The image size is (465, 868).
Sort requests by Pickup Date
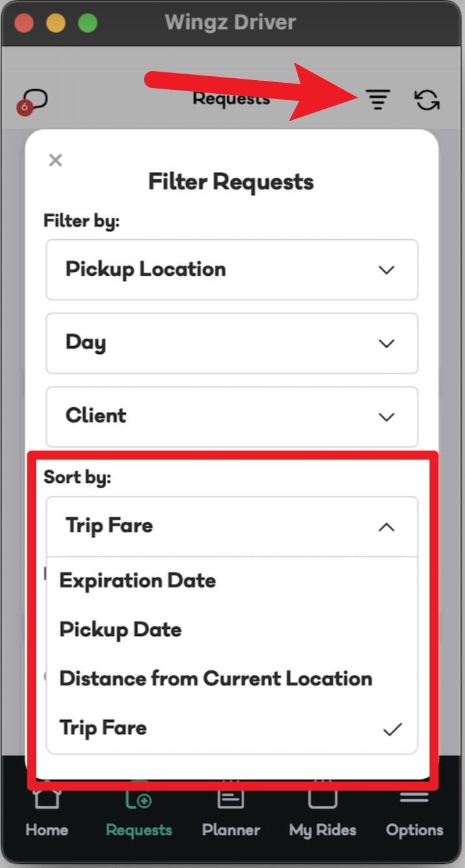[x=120, y=629]
